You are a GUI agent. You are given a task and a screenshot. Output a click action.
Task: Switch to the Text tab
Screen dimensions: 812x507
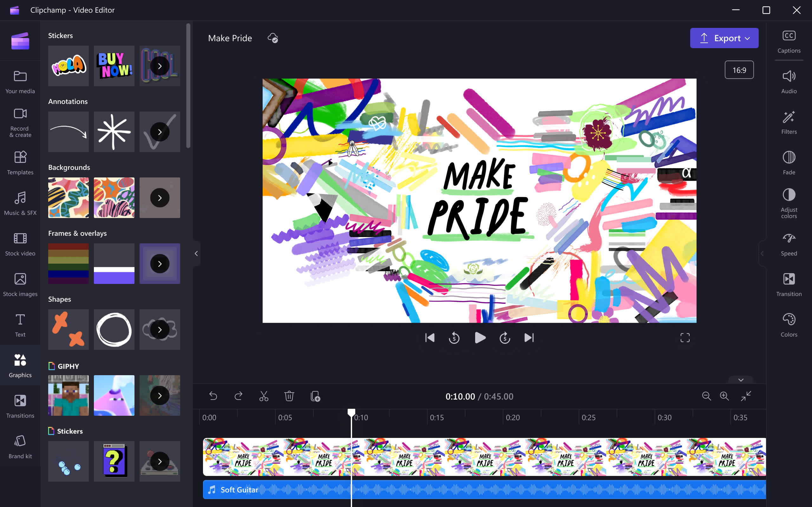coord(20,324)
